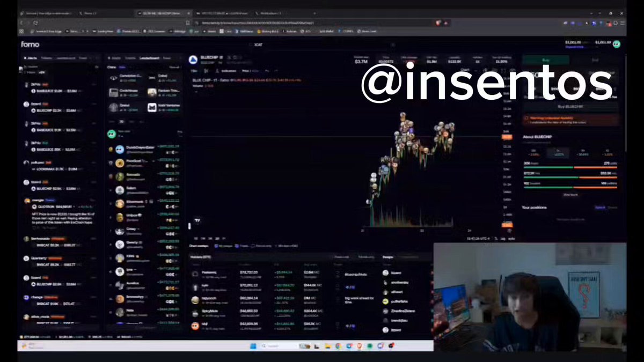Click the browser reload button

coord(35,23)
